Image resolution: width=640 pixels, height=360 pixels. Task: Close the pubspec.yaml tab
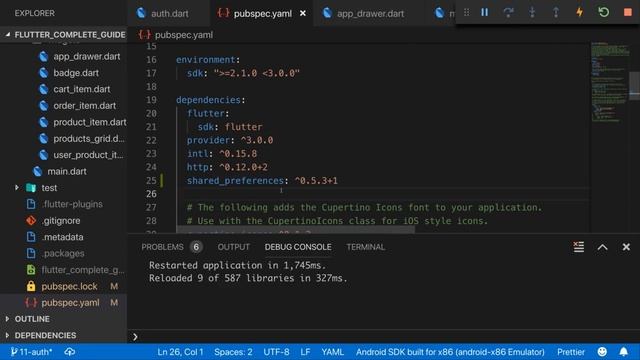[303, 13]
